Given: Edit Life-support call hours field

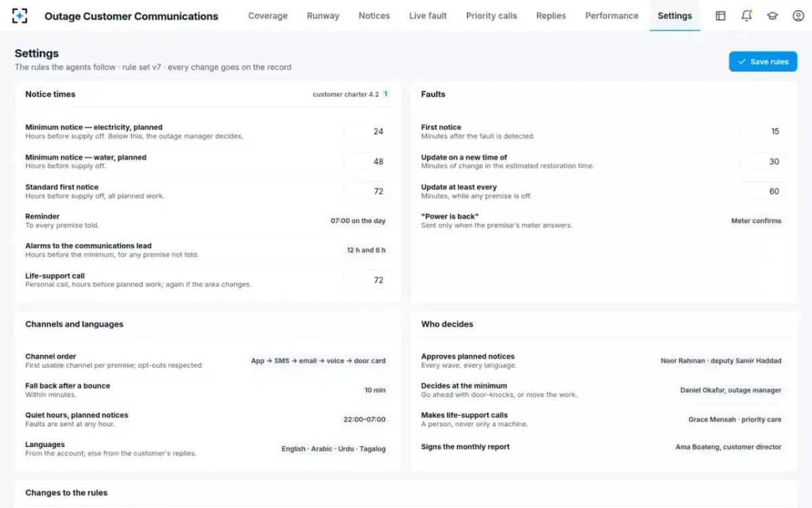Looking at the screenshot, I should coord(367,280).
